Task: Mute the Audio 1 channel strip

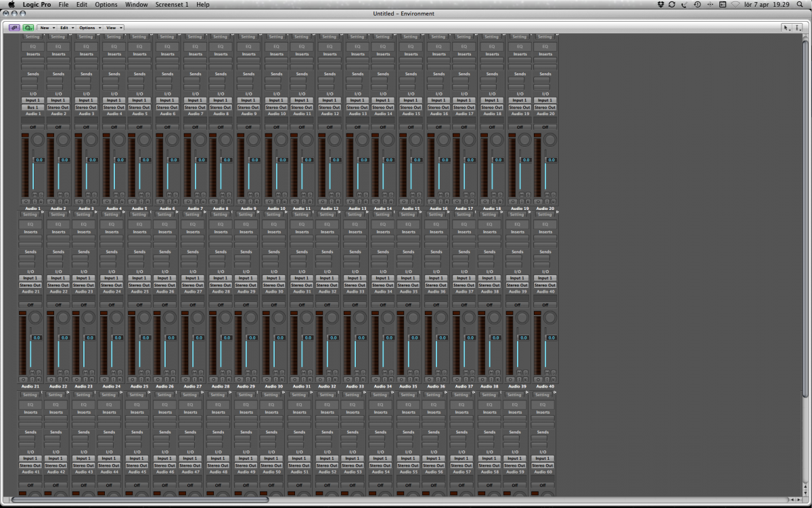Action: coord(35,194)
